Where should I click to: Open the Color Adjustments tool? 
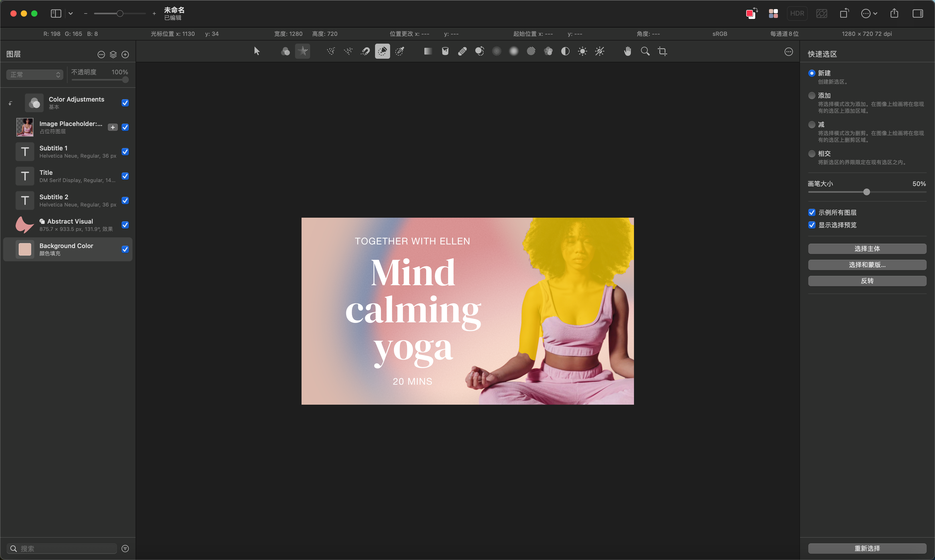click(285, 51)
